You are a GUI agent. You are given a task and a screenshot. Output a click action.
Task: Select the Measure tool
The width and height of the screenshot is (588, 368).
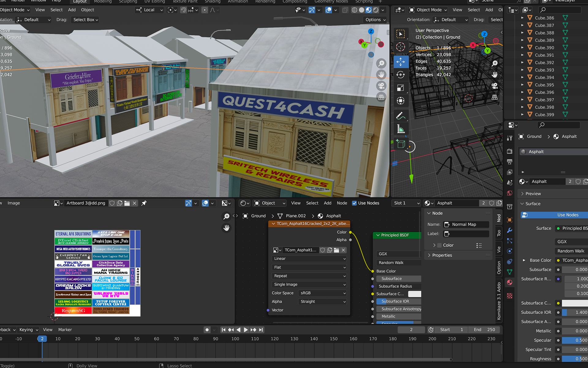coord(401,129)
